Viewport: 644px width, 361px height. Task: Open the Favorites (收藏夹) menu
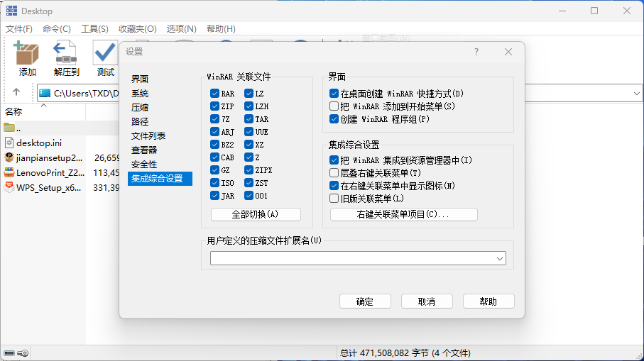[138, 28]
